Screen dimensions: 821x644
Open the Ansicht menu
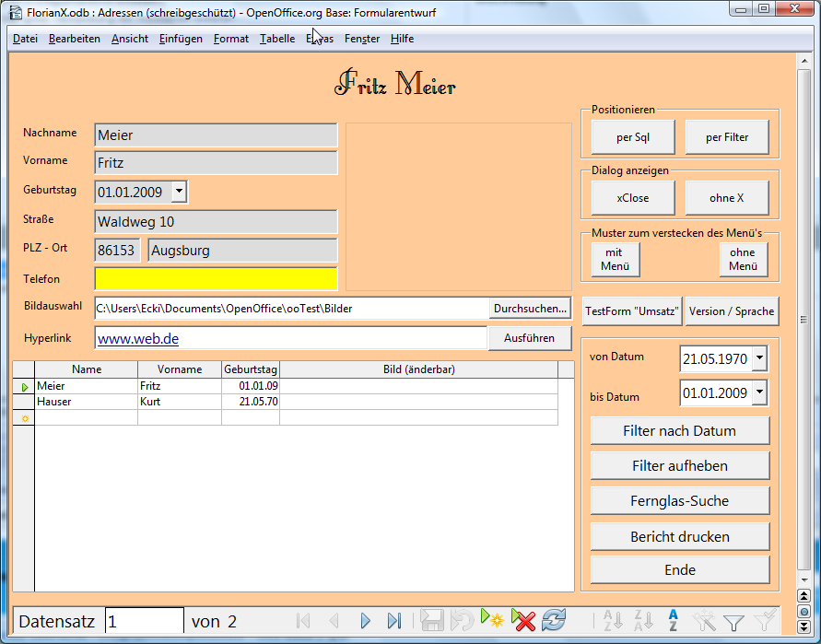(x=130, y=39)
